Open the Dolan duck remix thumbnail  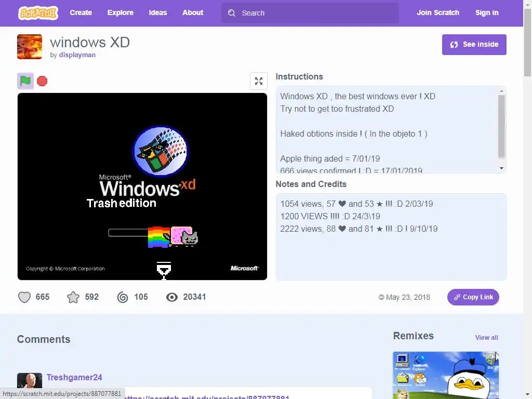tap(446, 375)
